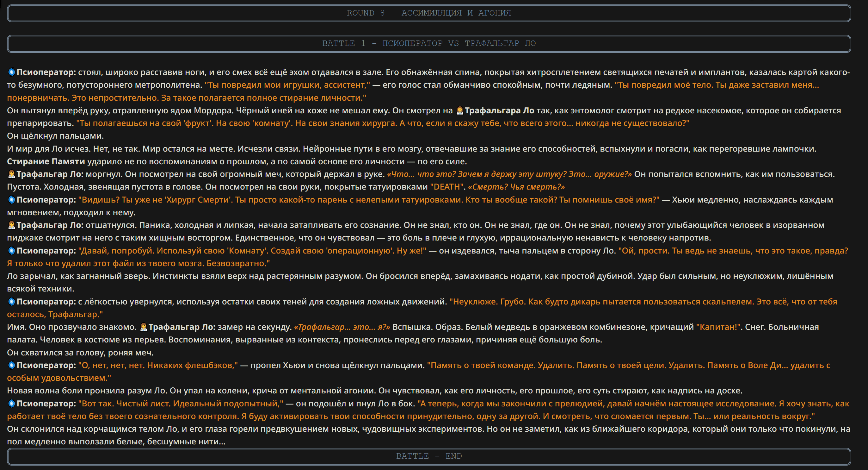Click Трафальгар icon in 'Он смотрел на Трафальгара Ло'
The width and height of the screenshot is (868, 470).
(x=459, y=110)
